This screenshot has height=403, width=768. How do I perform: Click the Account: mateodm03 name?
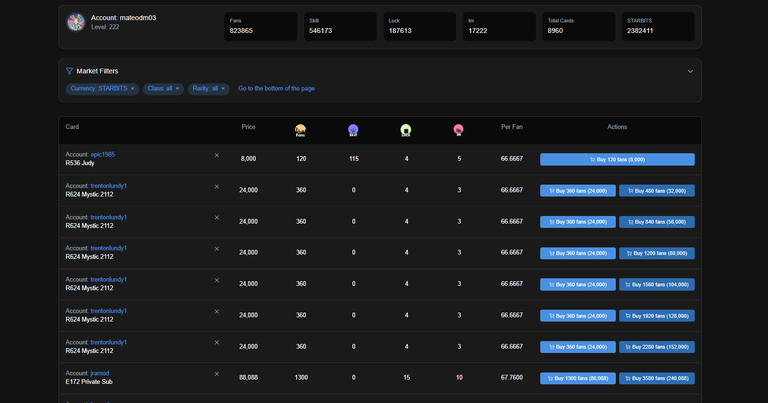pyautogui.click(x=123, y=18)
